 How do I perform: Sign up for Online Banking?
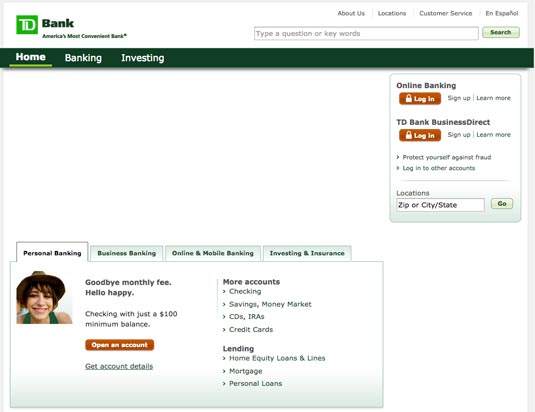459,98
